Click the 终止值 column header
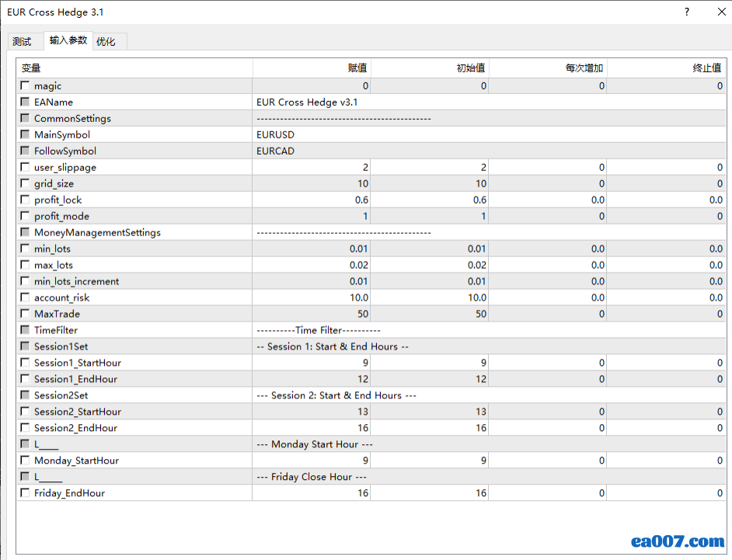 (x=666, y=68)
